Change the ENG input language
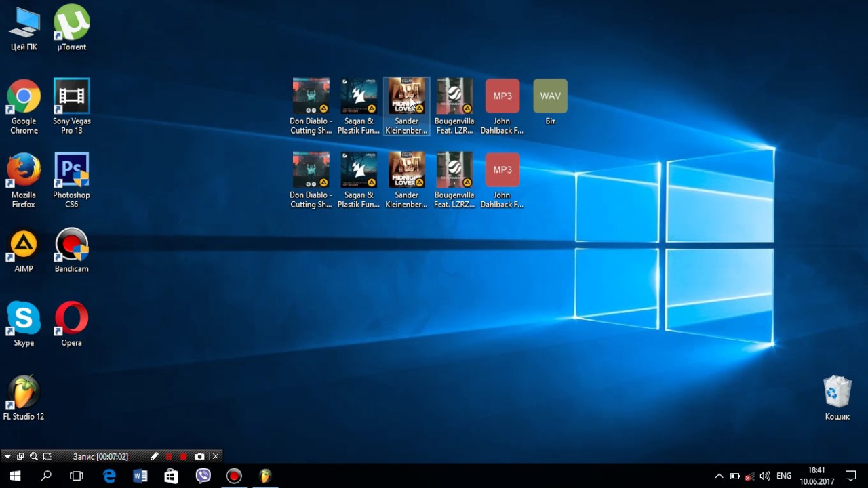This screenshot has width=868, height=488. pos(784,476)
